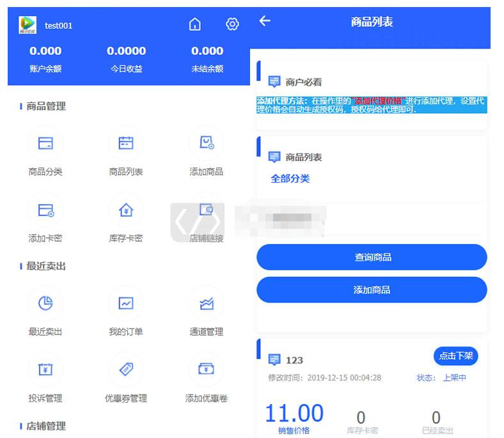This screenshot has width=504, height=438.
Task: Open settings via the gear icon
Action: (232, 24)
